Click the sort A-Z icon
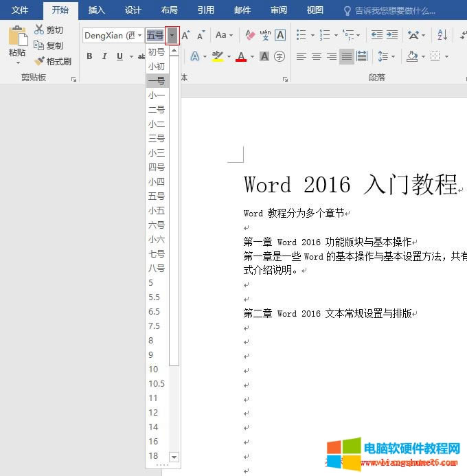Image resolution: width=467 pixels, height=476 pixels. click(442, 35)
